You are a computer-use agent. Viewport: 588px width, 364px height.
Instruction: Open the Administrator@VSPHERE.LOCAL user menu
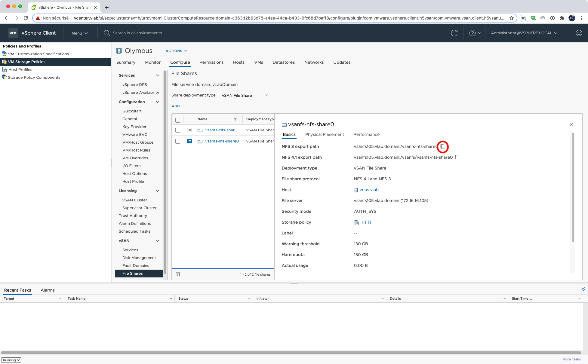524,33
